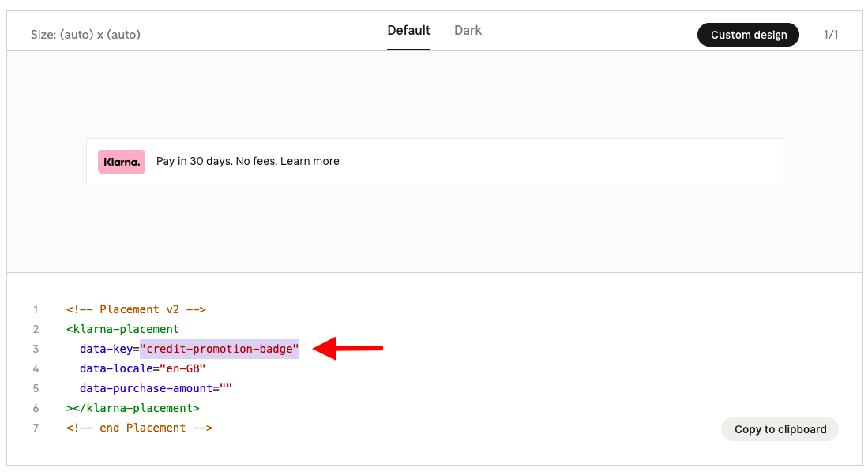The image size is (868, 475).
Task: Click line number 7 in code gutter
Action: (x=36, y=428)
